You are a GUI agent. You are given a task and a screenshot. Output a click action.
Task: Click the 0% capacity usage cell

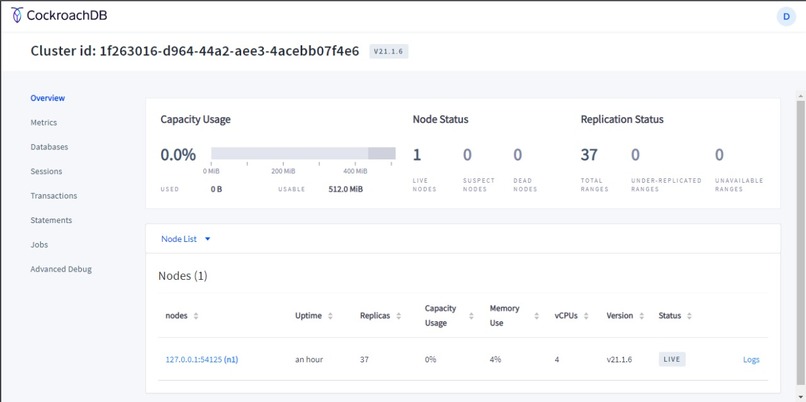[x=430, y=360]
